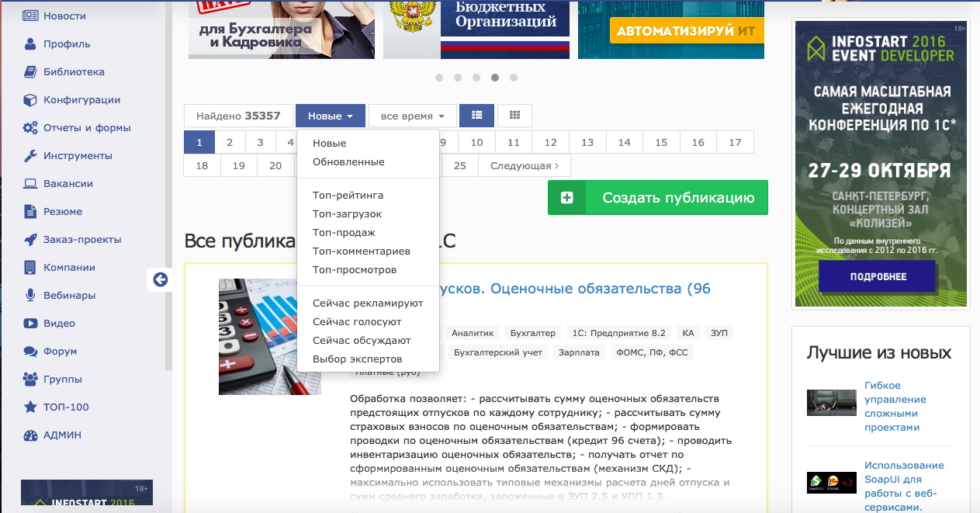The image size is (980, 513).
Task: Open the calculator thumbnail of the publication
Action: pos(270,337)
